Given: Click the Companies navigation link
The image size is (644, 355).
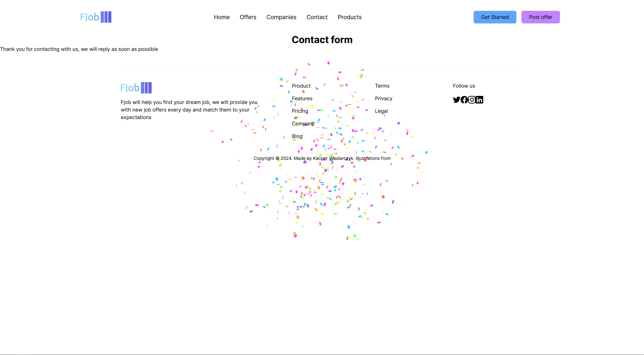Looking at the screenshot, I should [281, 17].
